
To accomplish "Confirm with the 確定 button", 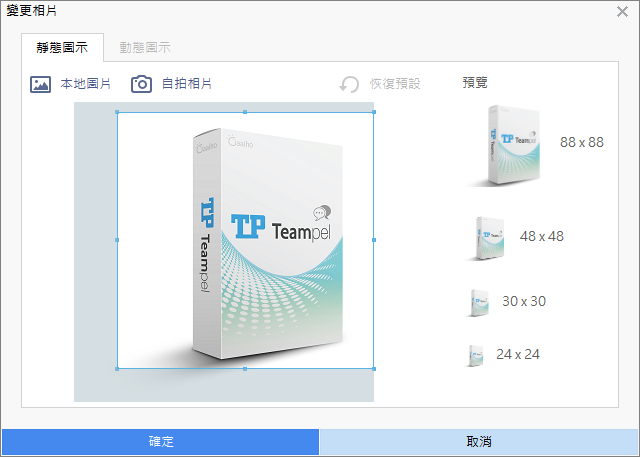I will [160, 441].
